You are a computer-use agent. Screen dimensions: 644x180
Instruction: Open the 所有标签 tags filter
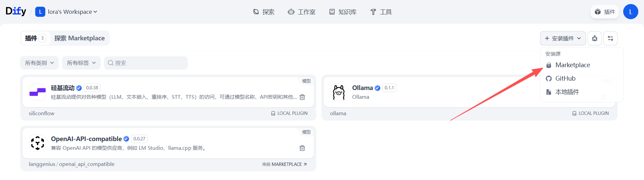coord(81,63)
